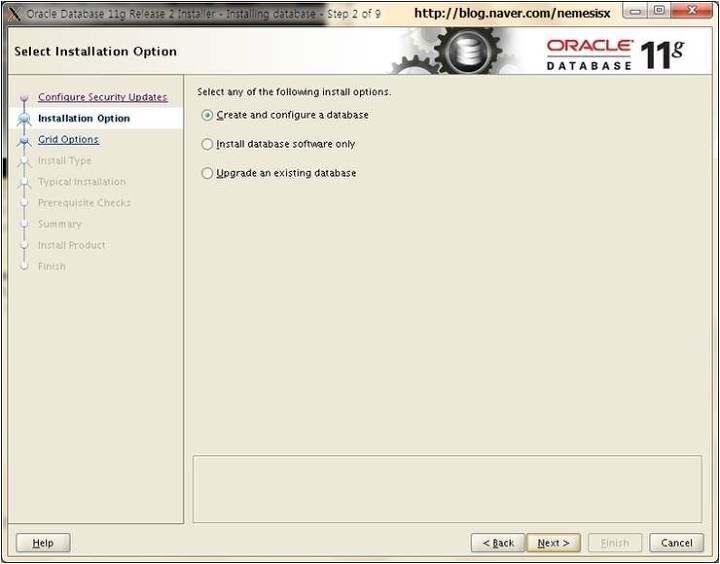Proceed with the Next button

553,543
